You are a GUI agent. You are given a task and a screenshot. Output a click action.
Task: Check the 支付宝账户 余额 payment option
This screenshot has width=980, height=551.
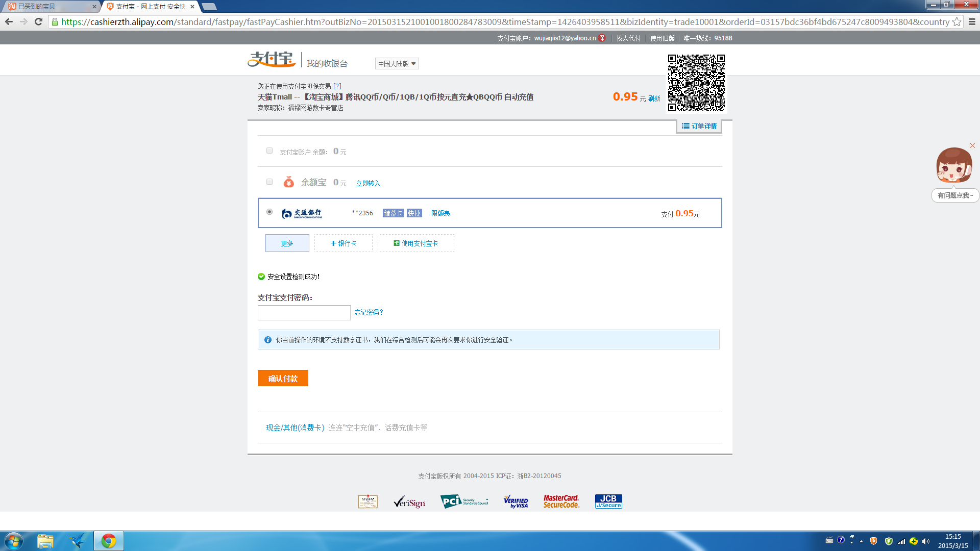269,151
